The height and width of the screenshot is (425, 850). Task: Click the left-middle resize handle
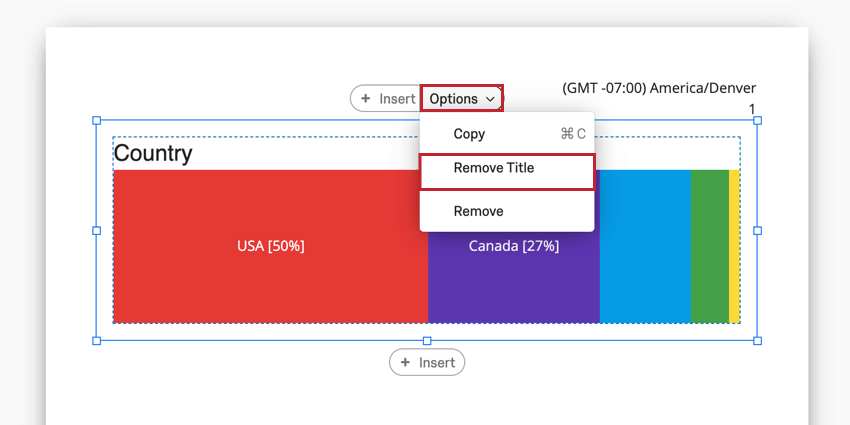click(x=96, y=231)
